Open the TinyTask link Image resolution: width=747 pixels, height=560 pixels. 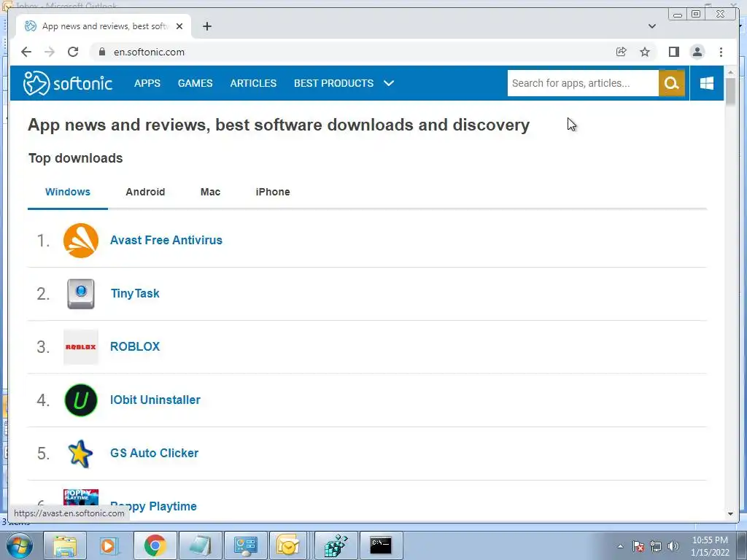tap(135, 293)
